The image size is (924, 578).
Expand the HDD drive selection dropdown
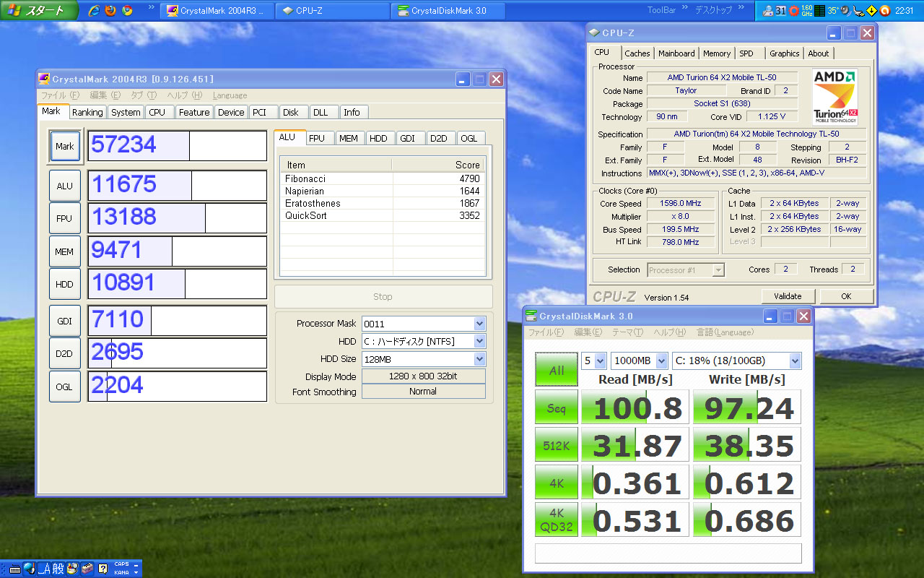pos(479,341)
